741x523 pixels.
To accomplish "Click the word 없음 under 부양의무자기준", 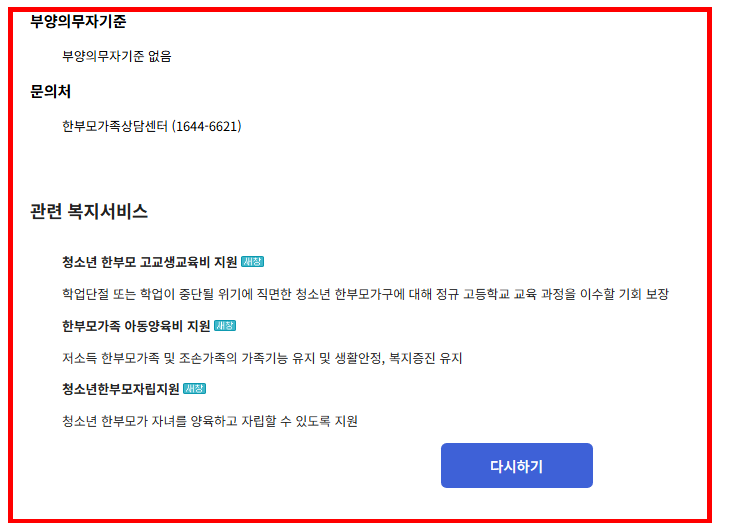I will (x=160, y=56).
